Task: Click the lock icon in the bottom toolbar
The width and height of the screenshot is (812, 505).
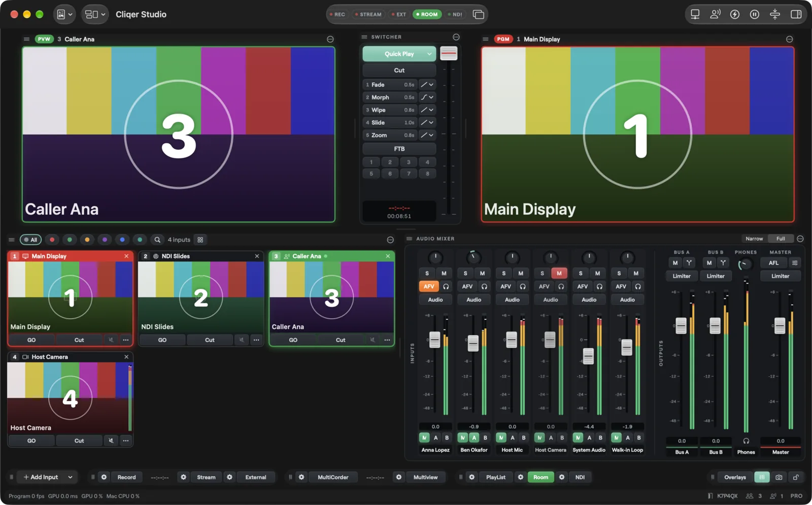Action: pos(796,477)
